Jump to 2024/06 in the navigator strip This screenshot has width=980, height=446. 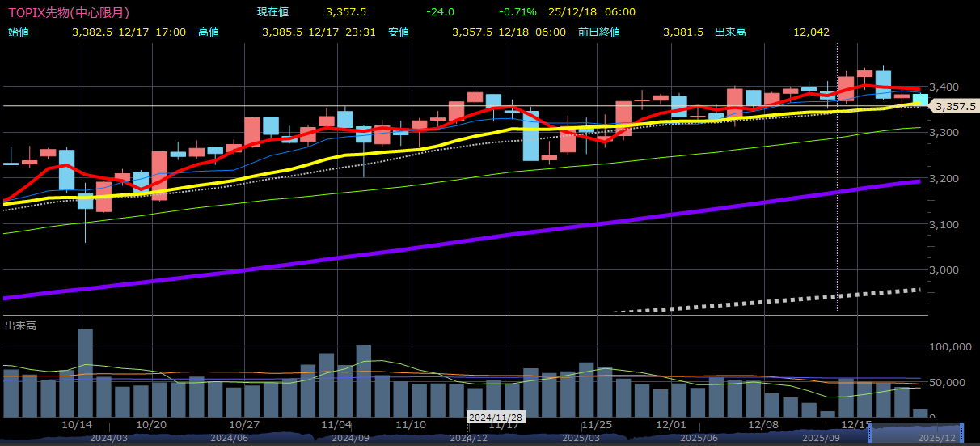pyautogui.click(x=229, y=438)
